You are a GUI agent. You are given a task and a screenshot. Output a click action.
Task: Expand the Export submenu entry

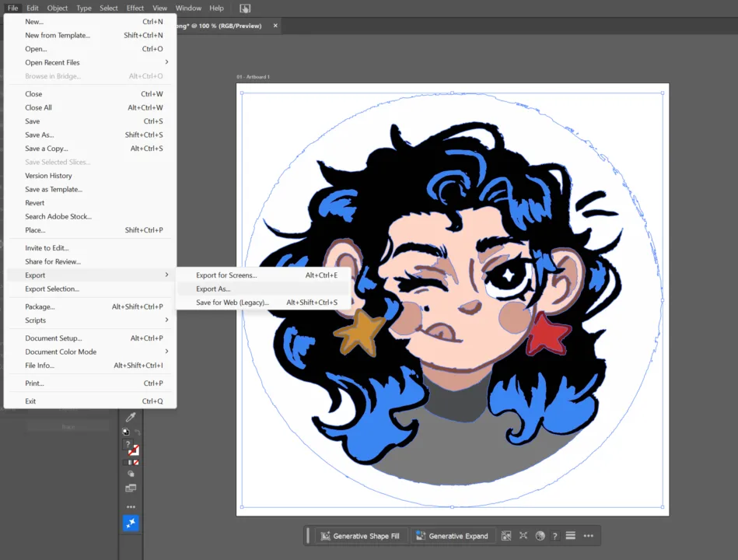pyautogui.click(x=90, y=275)
